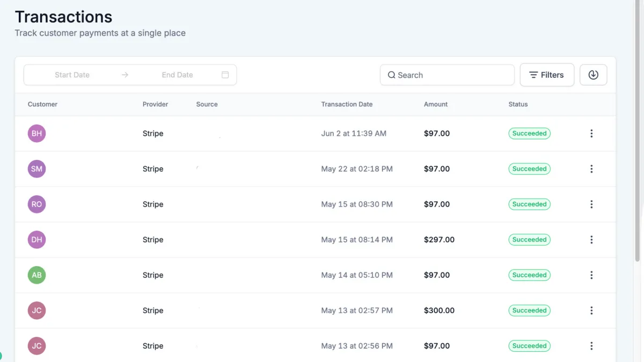The height and width of the screenshot is (362, 644).
Task: Open the Filters dropdown button
Action: coord(547,75)
